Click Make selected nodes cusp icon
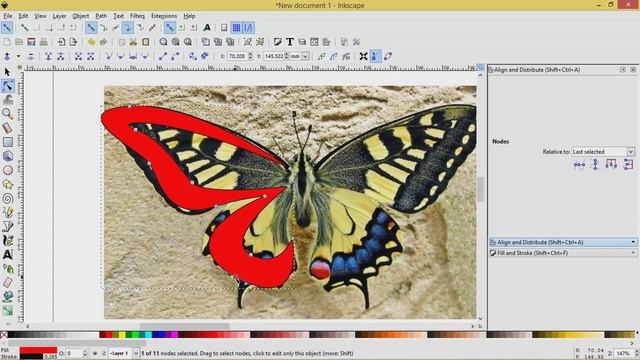The height and width of the screenshot is (360, 640). [x=108, y=56]
